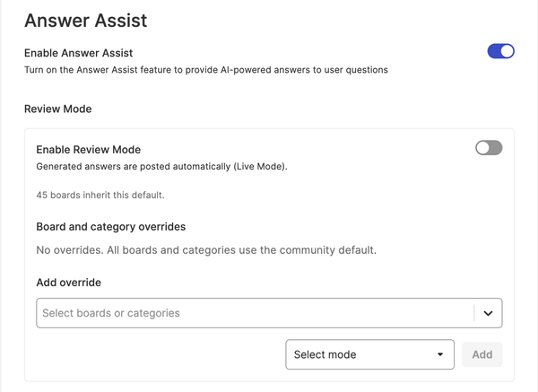Click the AI-powered answers description text
The image size is (538, 392).
point(206,70)
